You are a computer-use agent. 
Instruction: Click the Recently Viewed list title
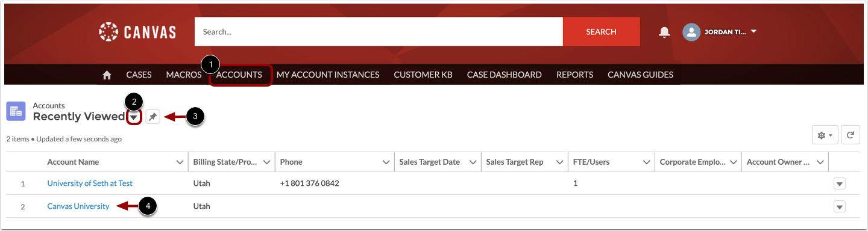point(78,117)
